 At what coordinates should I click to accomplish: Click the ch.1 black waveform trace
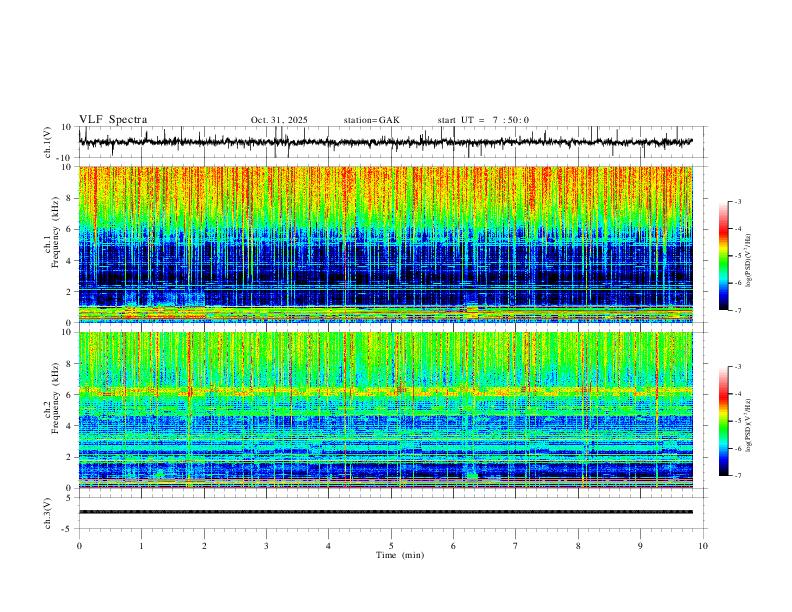385,142
